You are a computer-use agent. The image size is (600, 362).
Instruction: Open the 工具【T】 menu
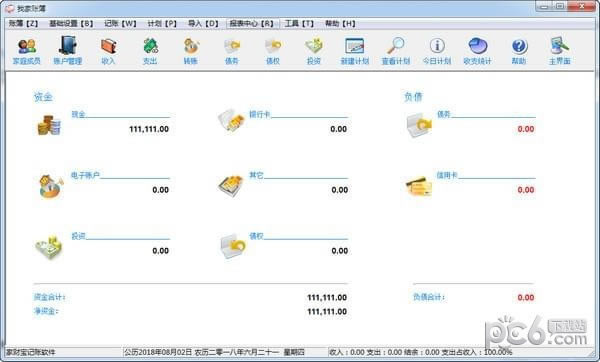[x=299, y=24]
